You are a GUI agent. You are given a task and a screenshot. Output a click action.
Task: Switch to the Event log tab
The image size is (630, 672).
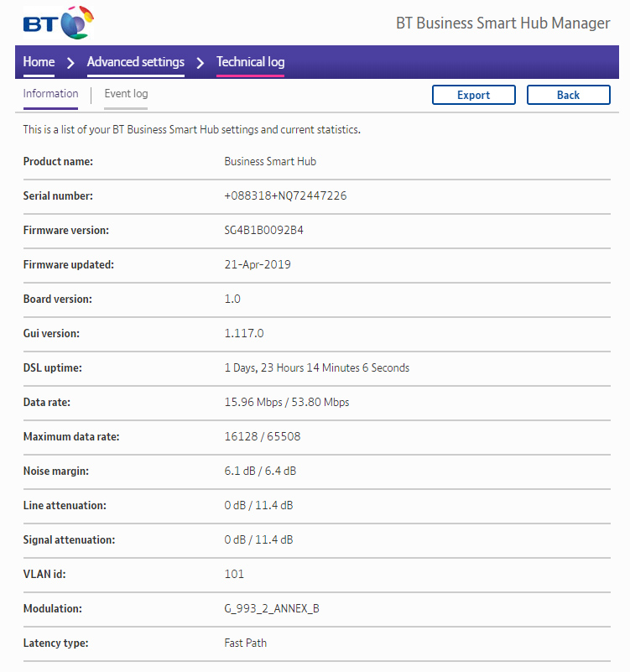pos(126,94)
